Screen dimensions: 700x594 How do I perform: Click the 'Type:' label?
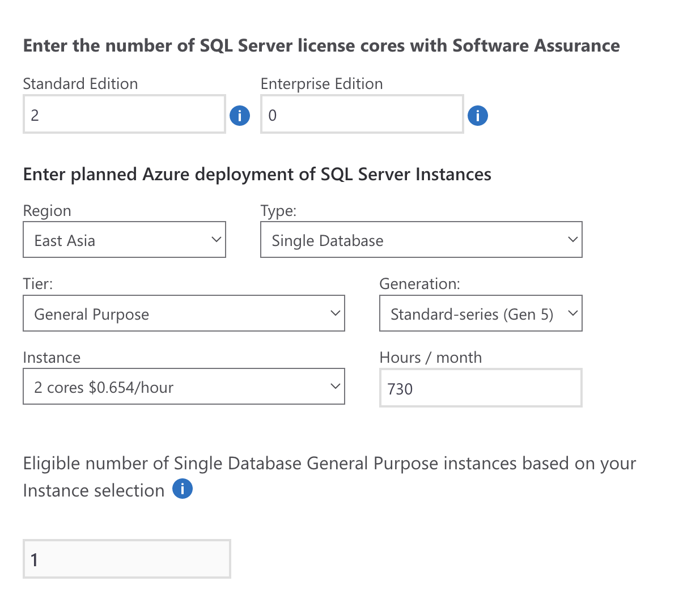point(278,211)
